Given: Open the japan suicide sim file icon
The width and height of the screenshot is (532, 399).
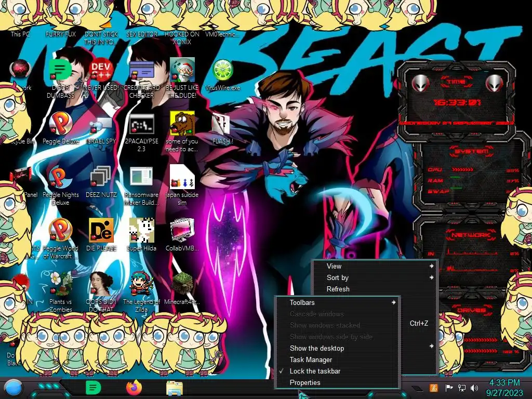Looking at the screenshot, I should click(x=182, y=177).
